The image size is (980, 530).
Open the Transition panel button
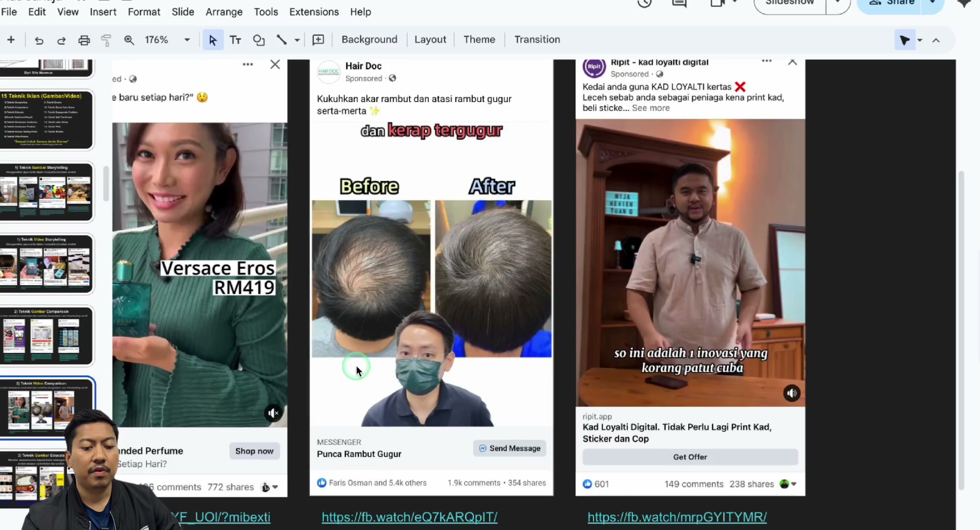[x=537, y=39]
